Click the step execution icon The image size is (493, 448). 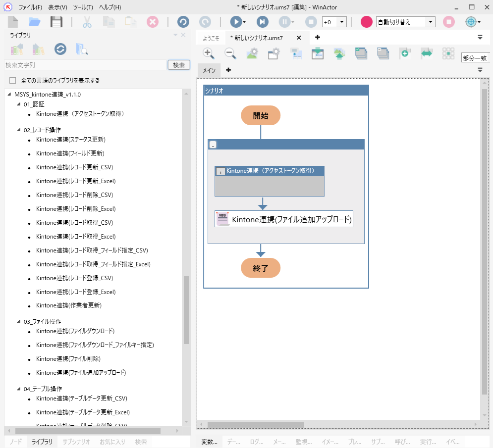point(262,22)
